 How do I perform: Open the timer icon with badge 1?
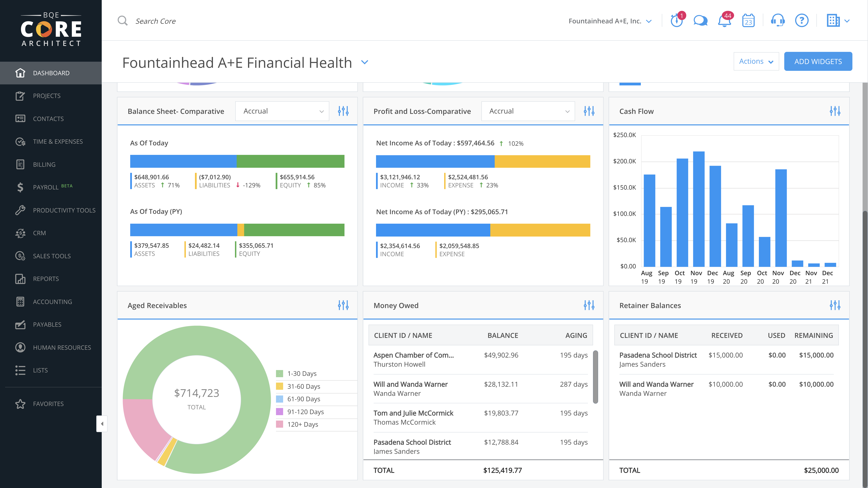tap(677, 21)
